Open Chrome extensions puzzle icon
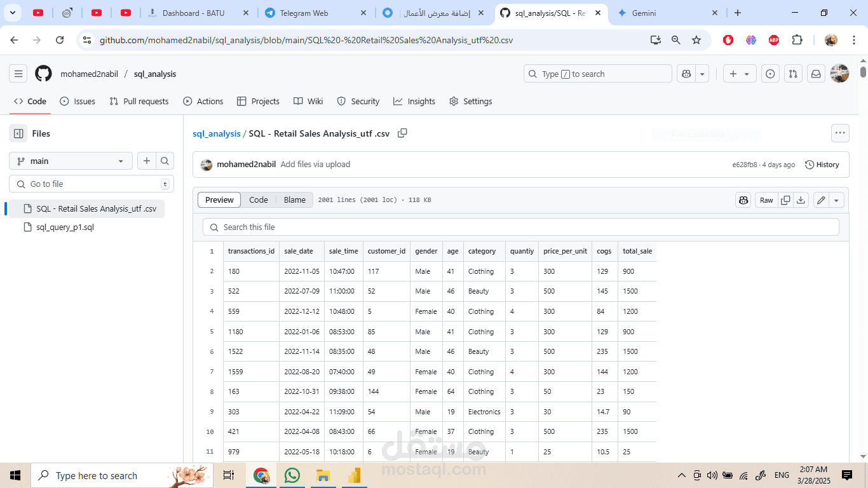The height and width of the screenshot is (488, 868). (797, 40)
